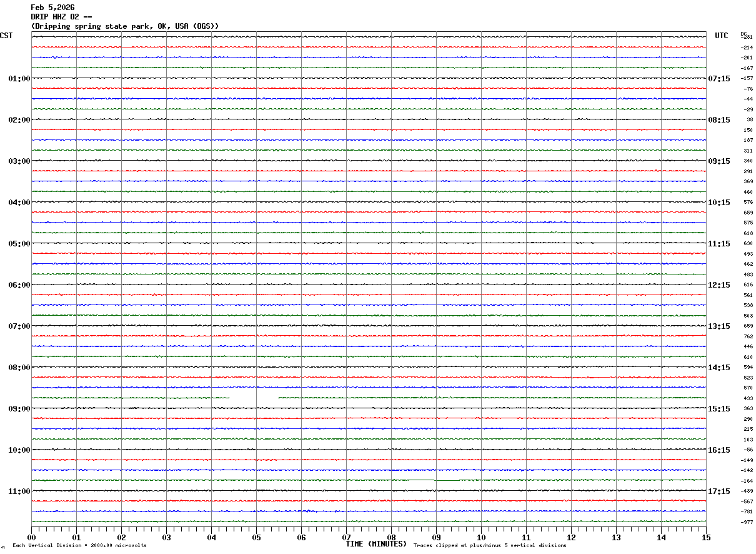Click the 09:15 UTC time label

tap(719, 161)
